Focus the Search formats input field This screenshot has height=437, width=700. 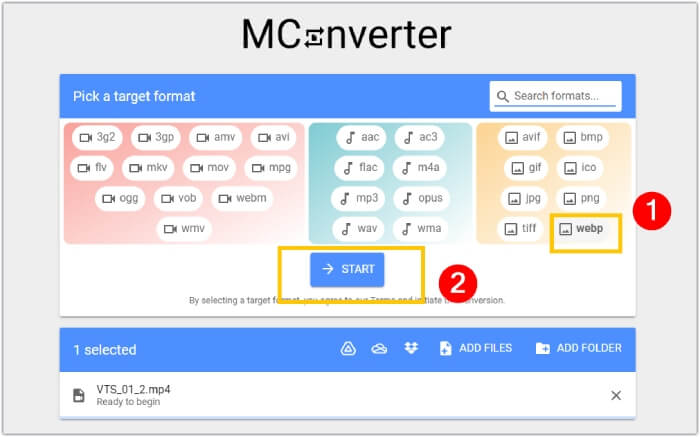(556, 96)
